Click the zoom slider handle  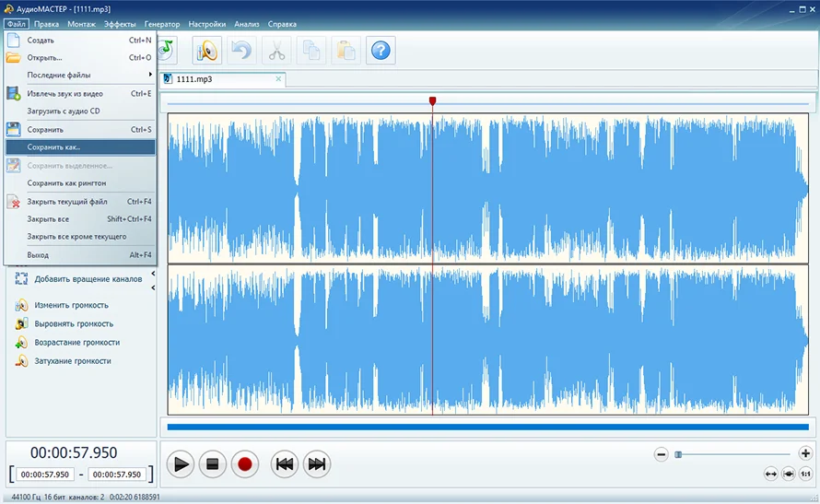(678, 454)
